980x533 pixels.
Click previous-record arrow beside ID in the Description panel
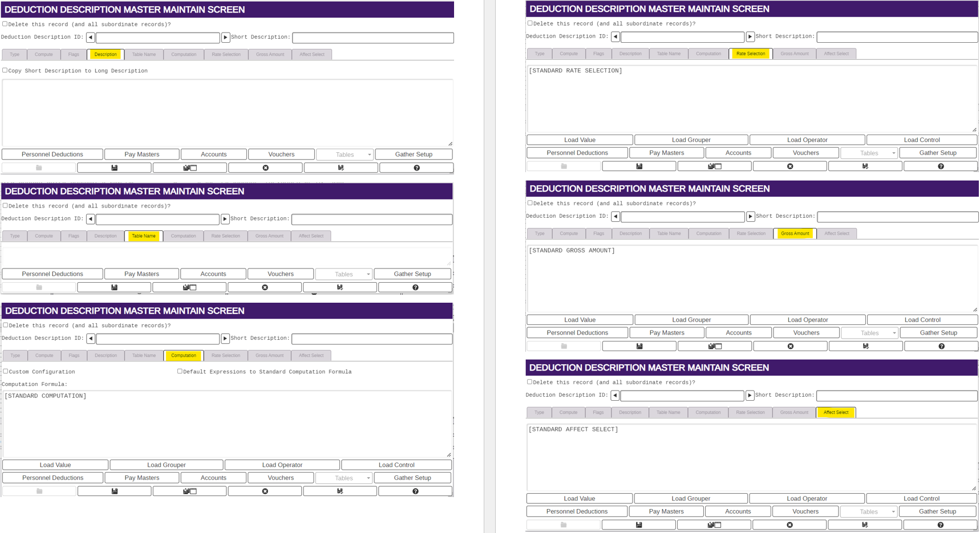90,38
